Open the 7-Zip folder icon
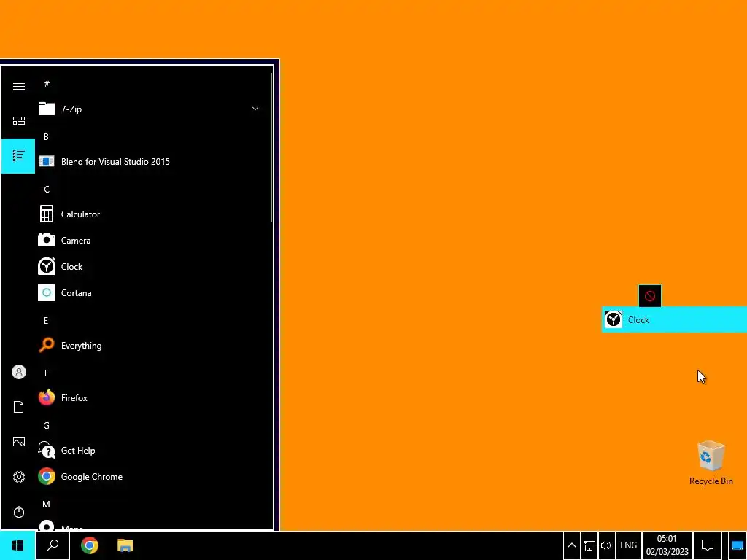This screenshot has height=560, width=747. click(46, 109)
